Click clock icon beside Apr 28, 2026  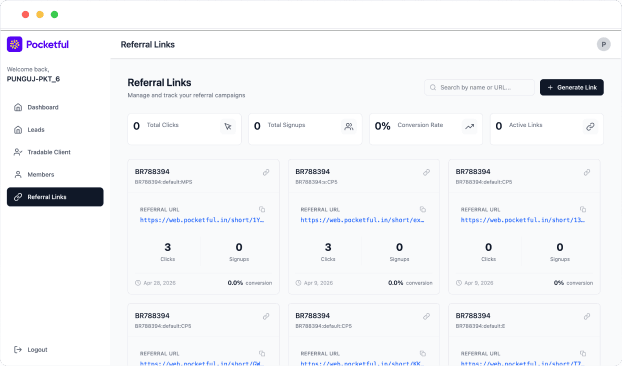click(138, 283)
